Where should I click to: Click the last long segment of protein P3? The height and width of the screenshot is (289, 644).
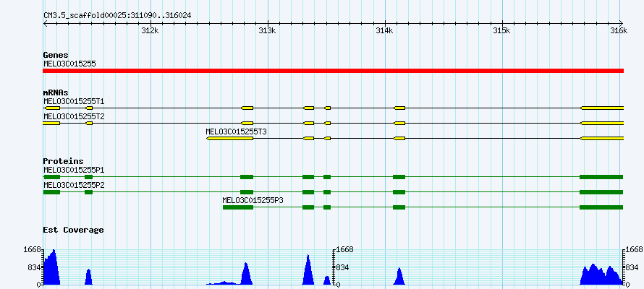click(x=601, y=207)
